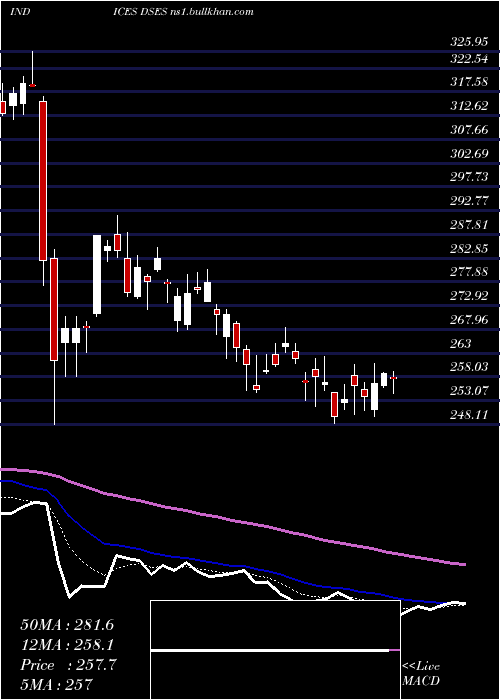Click the 302.69 price axis label
This screenshot has height=700, width=500.
point(469,154)
